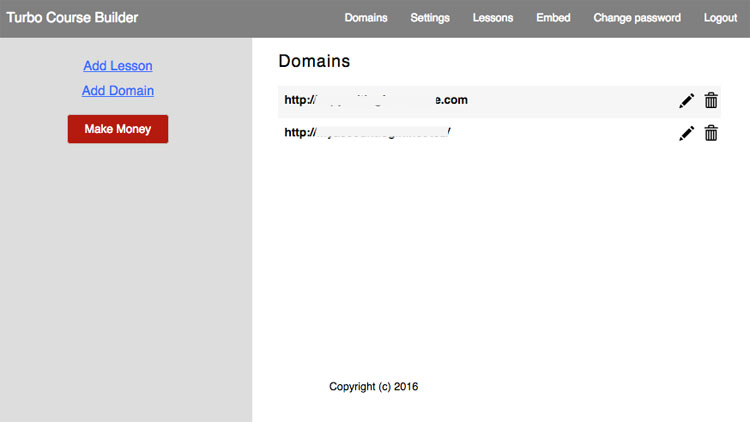Click the Add Lesson link in the sidebar

[x=118, y=66]
